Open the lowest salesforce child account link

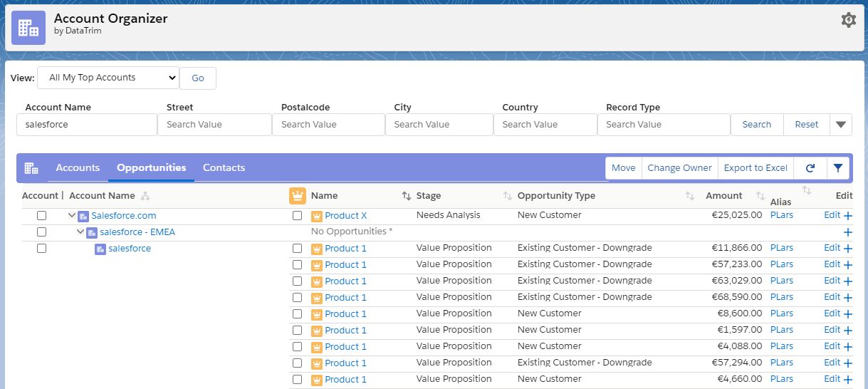[130, 249]
